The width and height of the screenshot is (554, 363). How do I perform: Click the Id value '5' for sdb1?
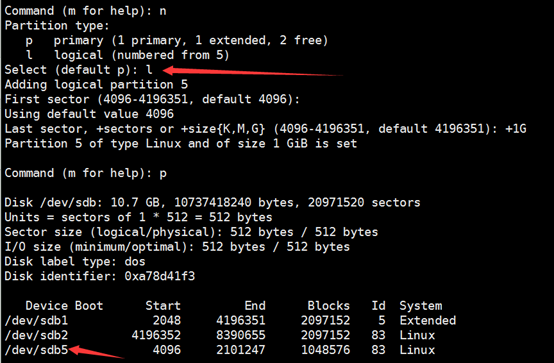(382, 321)
